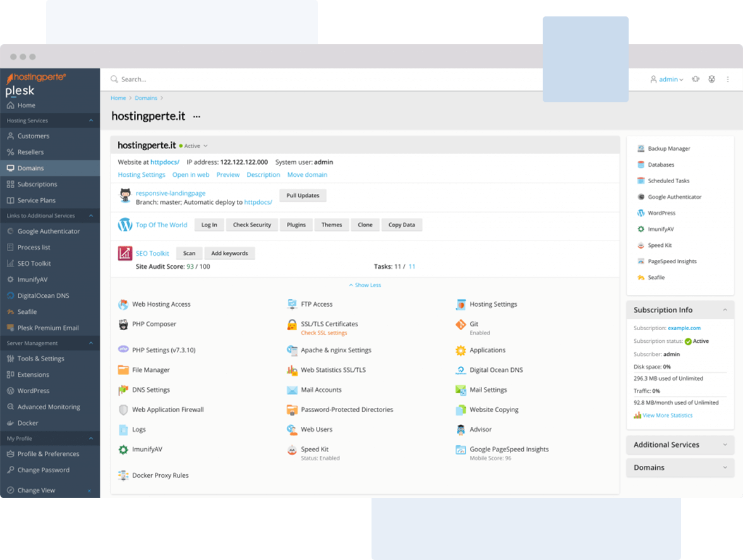Click the ImunifyAV gear icon in right panel
The width and height of the screenshot is (743, 560).
tap(641, 229)
